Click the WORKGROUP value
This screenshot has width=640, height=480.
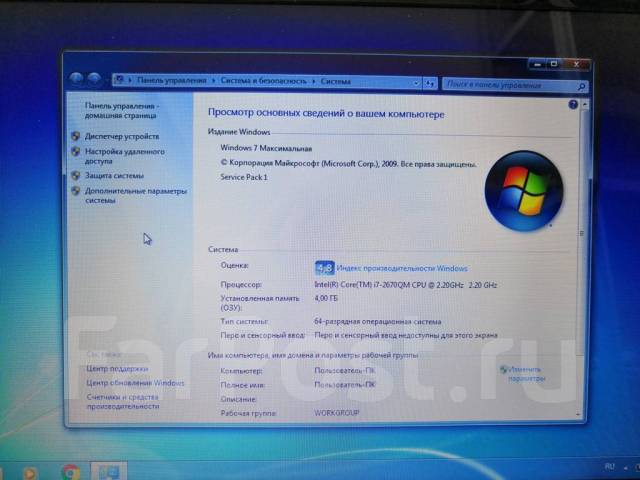[337, 413]
